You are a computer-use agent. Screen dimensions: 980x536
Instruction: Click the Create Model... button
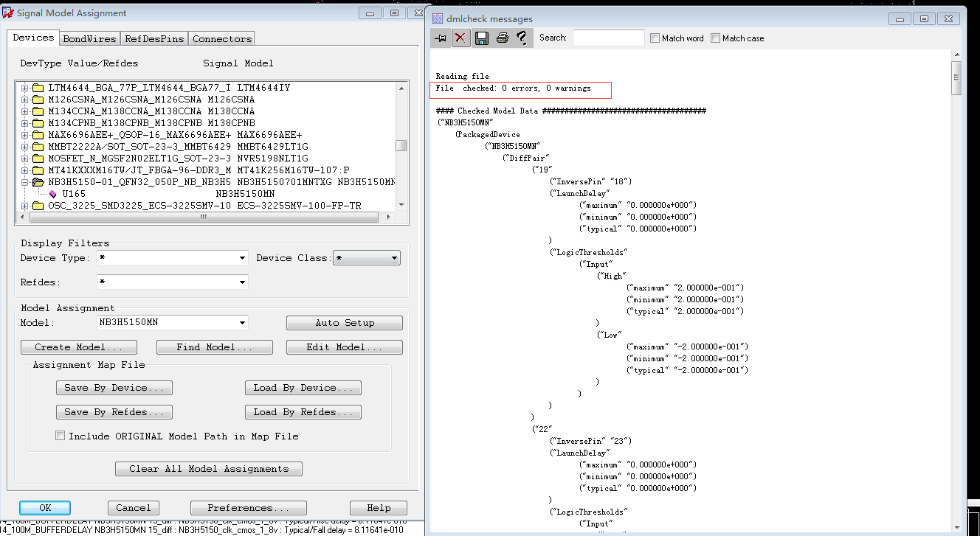pos(79,347)
